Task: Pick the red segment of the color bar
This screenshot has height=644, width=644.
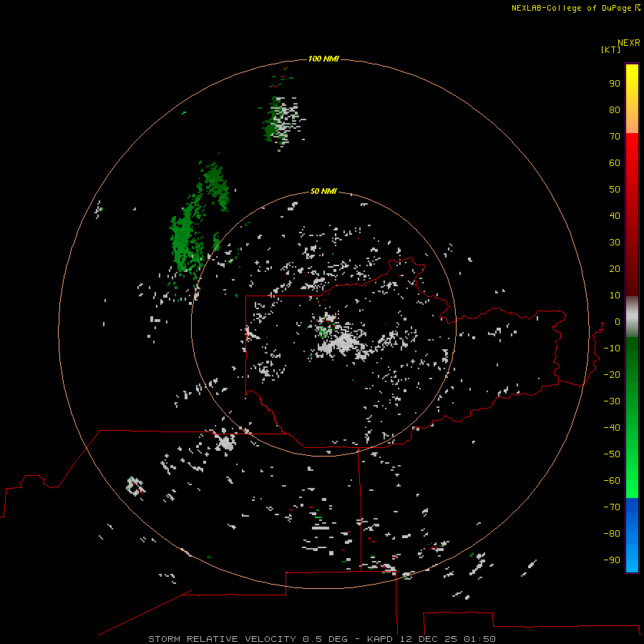Action: click(632, 215)
